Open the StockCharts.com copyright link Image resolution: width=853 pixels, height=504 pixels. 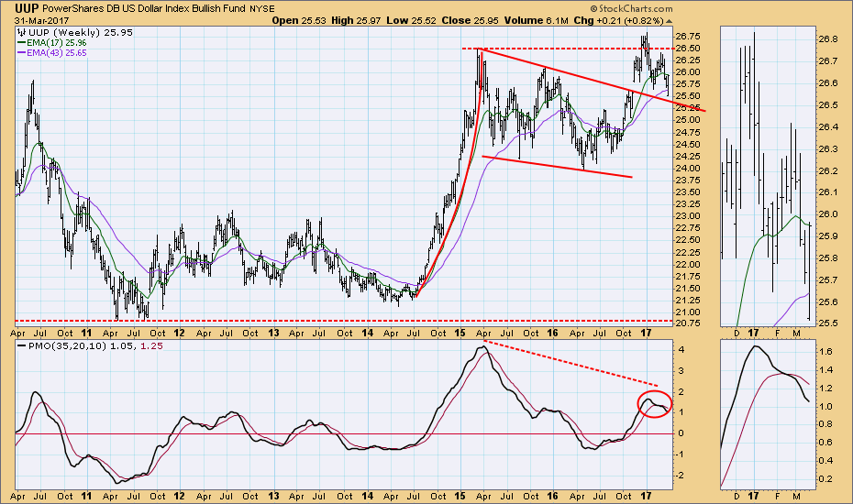click(630, 8)
